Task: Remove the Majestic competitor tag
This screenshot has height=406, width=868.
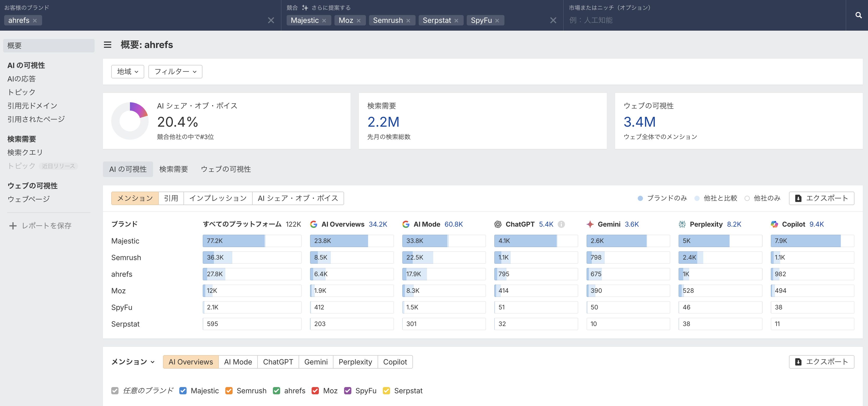Action: pos(324,21)
